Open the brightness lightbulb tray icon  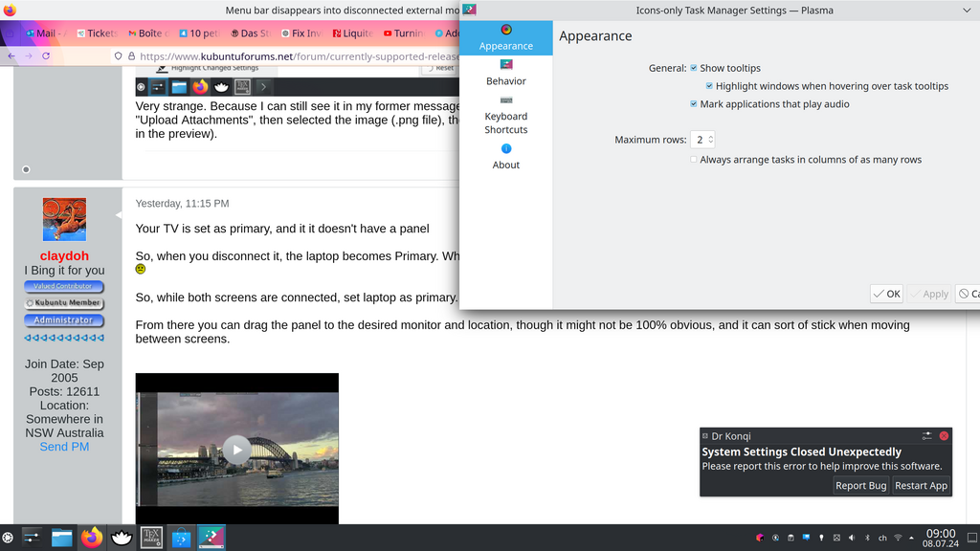(821, 538)
